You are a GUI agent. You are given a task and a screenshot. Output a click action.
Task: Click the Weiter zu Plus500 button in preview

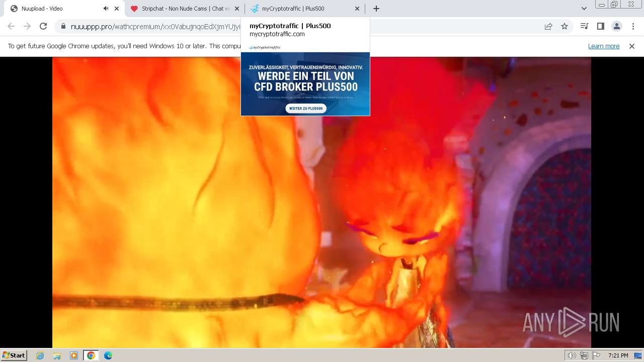pyautogui.click(x=306, y=108)
